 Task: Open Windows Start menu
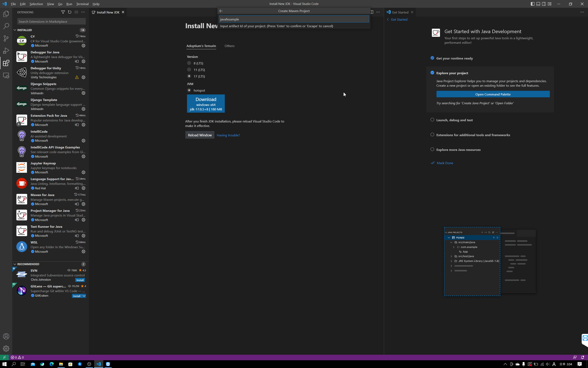click(4, 364)
